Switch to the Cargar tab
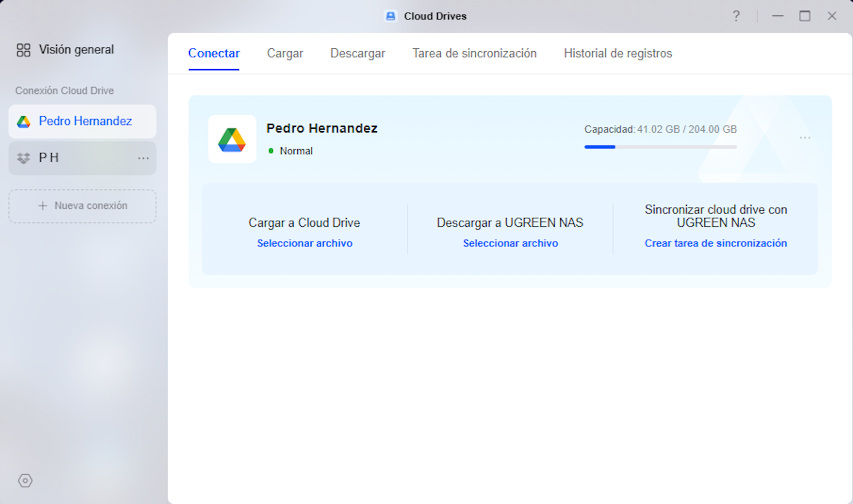 tap(285, 53)
